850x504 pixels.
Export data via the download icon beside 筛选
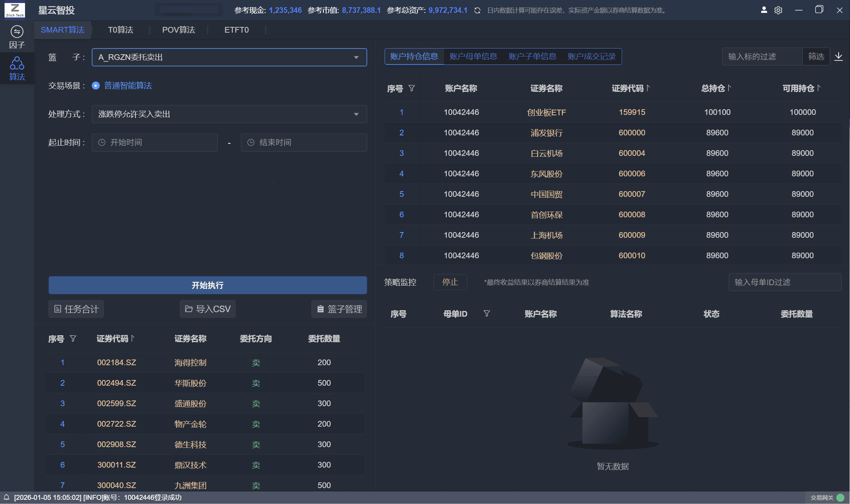tap(839, 56)
